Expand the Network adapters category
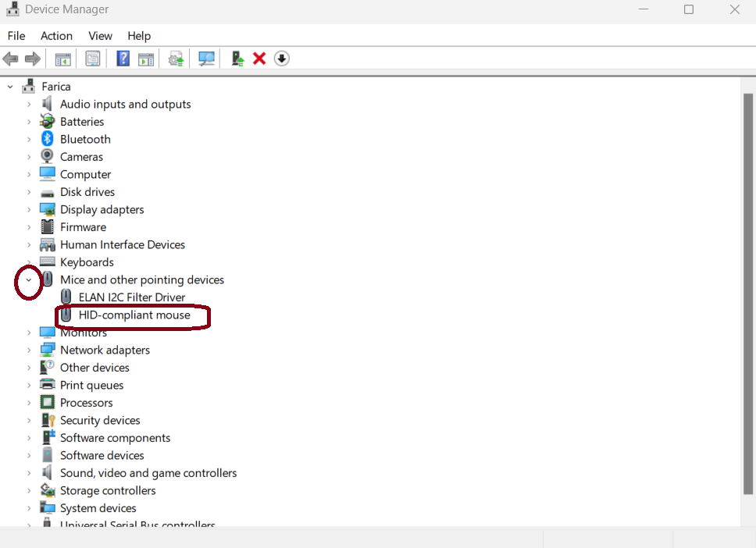The image size is (756, 548). click(x=29, y=350)
